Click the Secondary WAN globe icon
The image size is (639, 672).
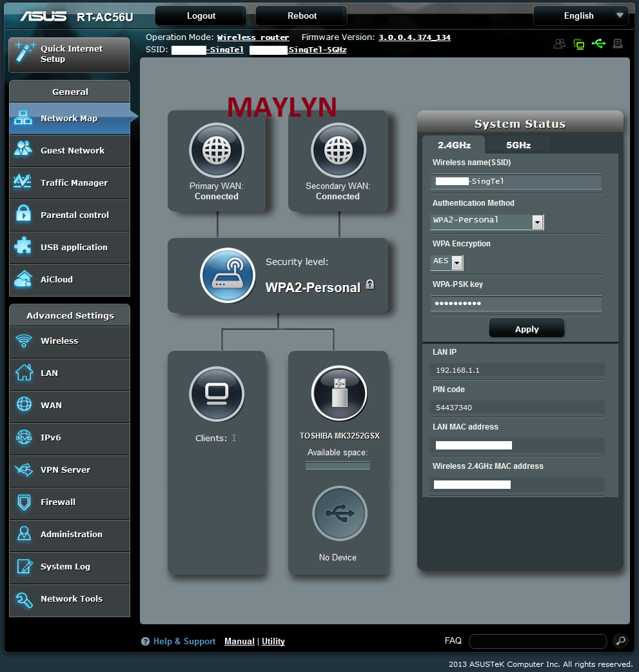(338, 151)
